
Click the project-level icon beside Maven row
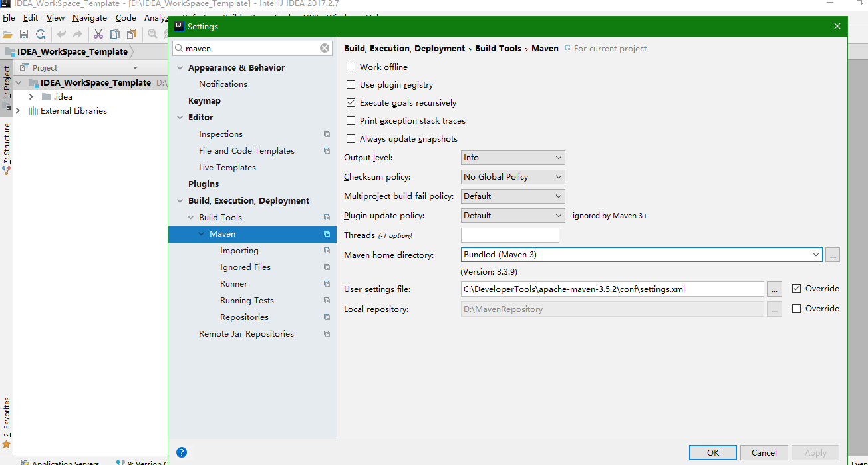(327, 234)
